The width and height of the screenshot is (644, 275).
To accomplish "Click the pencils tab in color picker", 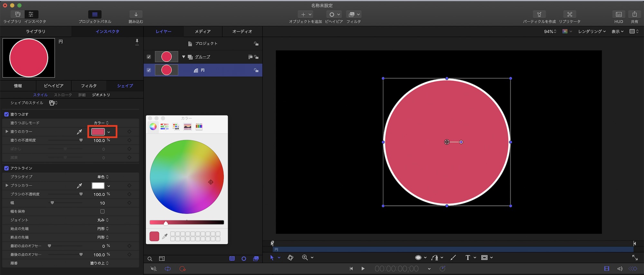I will [x=199, y=127].
